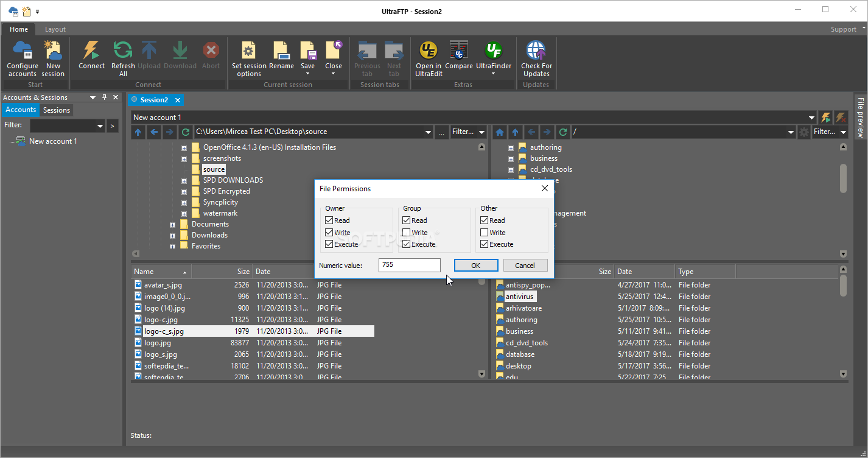Select remote folder arhivatoare

[x=523, y=308]
